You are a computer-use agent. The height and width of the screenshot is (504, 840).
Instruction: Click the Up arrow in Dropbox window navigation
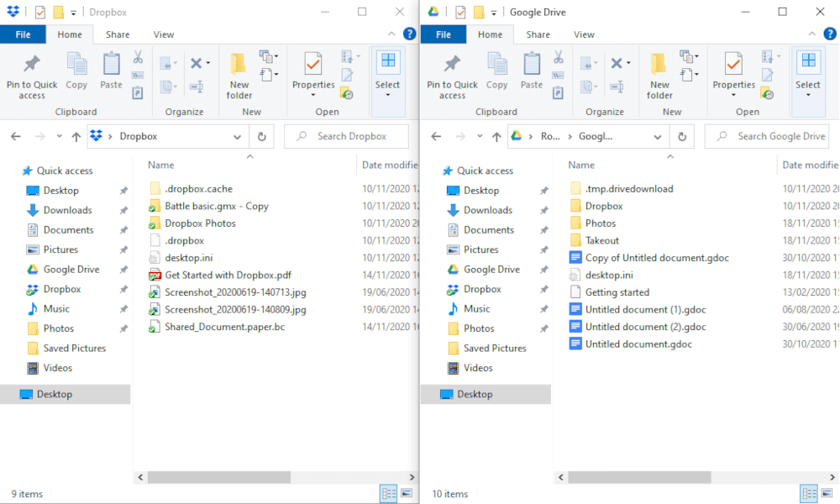[x=76, y=136]
